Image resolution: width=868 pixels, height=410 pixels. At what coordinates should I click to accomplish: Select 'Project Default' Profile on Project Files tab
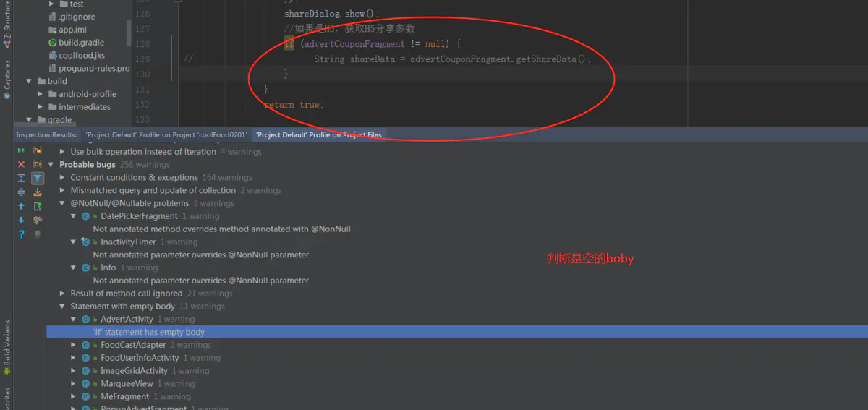coord(319,134)
